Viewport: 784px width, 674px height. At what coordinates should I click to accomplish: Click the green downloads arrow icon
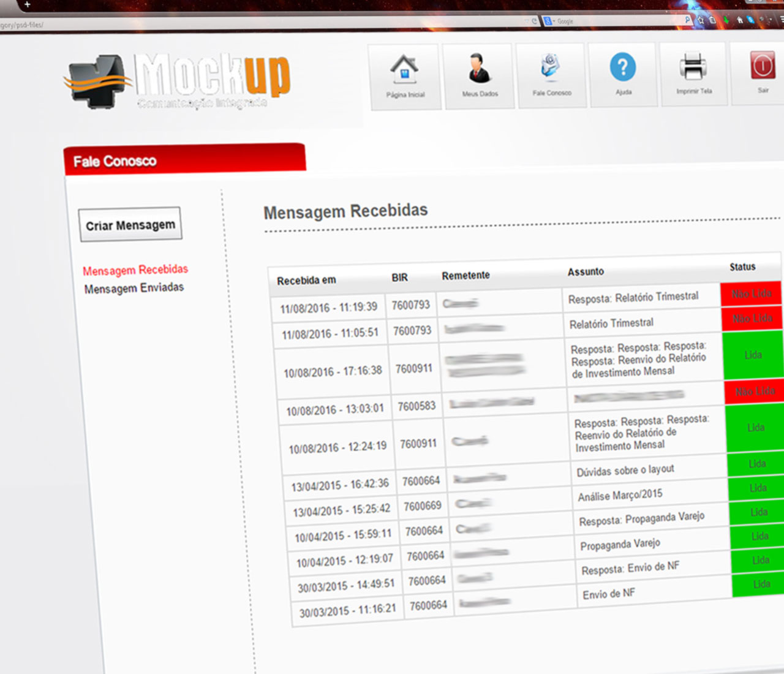[726, 20]
